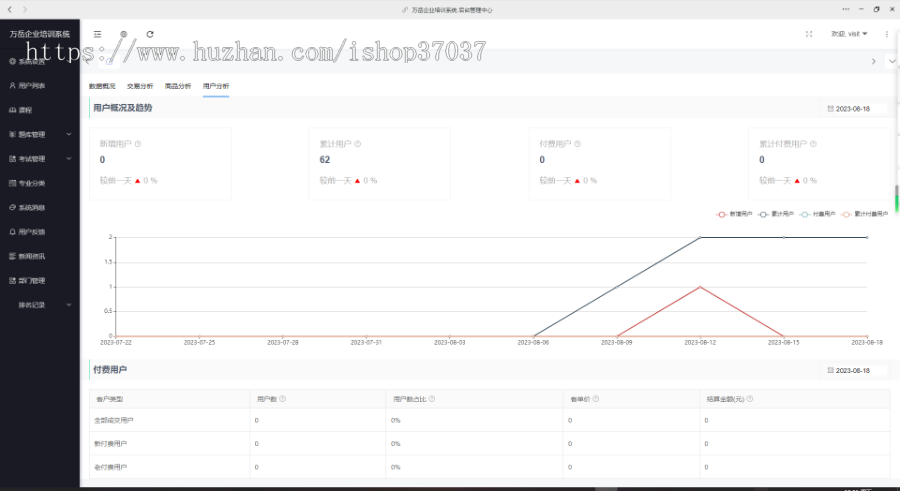Collapse the sidebar with the hamburger icon
900x491 pixels.
pos(98,34)
